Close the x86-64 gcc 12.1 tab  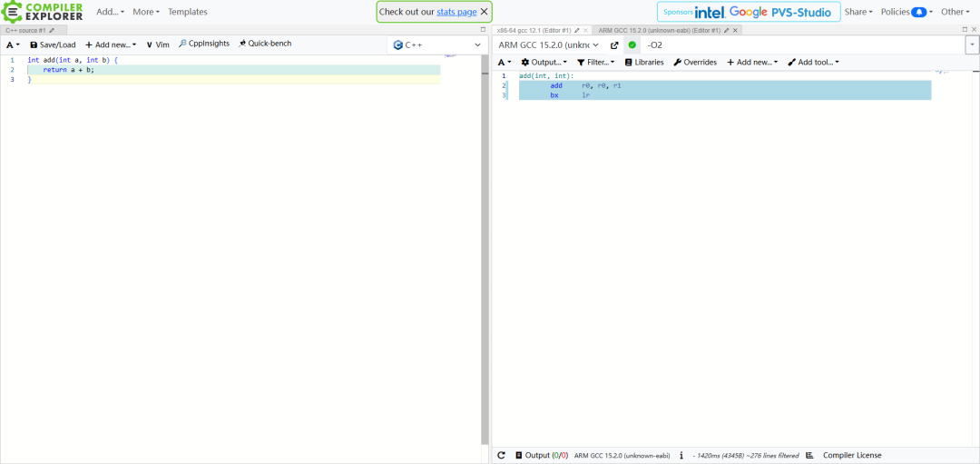(x=585, y=30)
